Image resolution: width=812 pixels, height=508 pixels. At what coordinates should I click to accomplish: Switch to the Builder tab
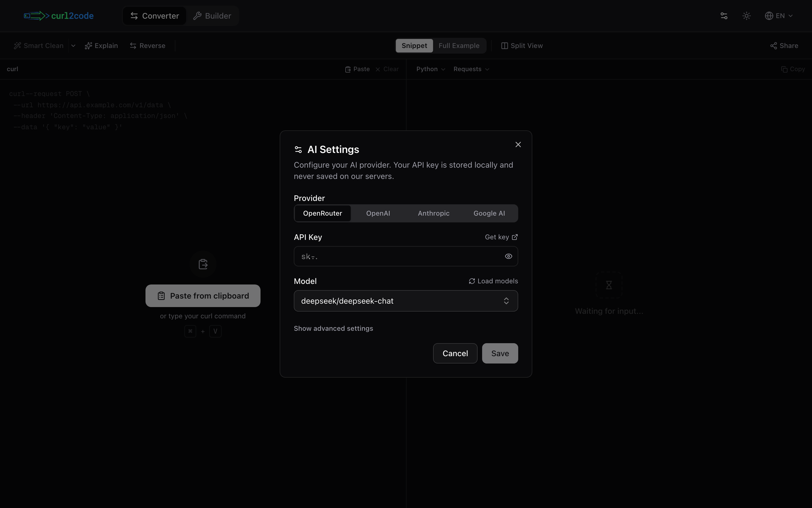coord(212,16)
